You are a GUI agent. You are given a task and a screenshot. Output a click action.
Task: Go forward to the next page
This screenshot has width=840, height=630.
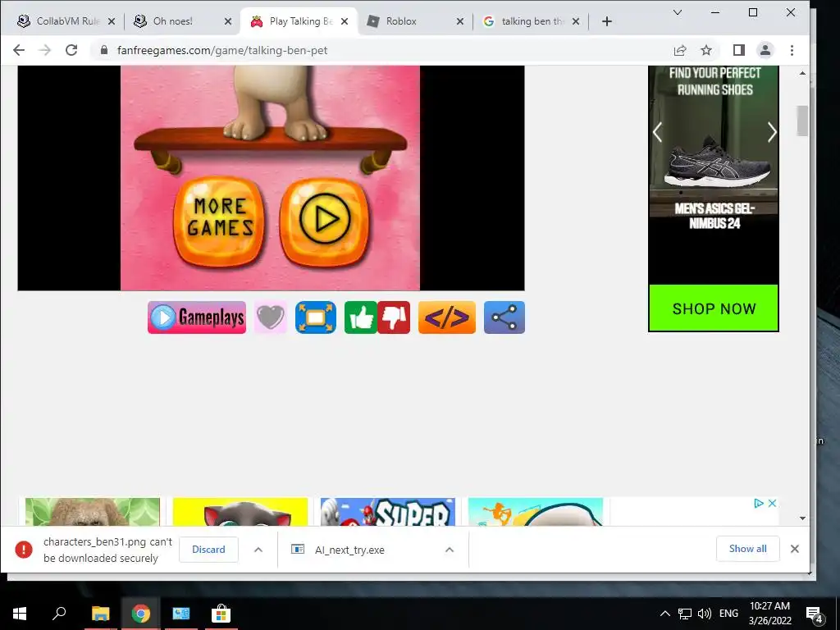point(45,50)
